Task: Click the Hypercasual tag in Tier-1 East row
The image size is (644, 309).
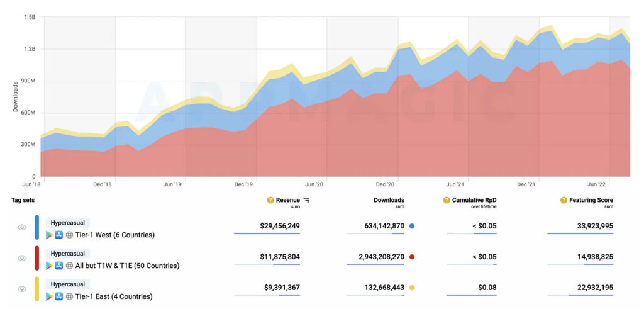Action: 67,284
